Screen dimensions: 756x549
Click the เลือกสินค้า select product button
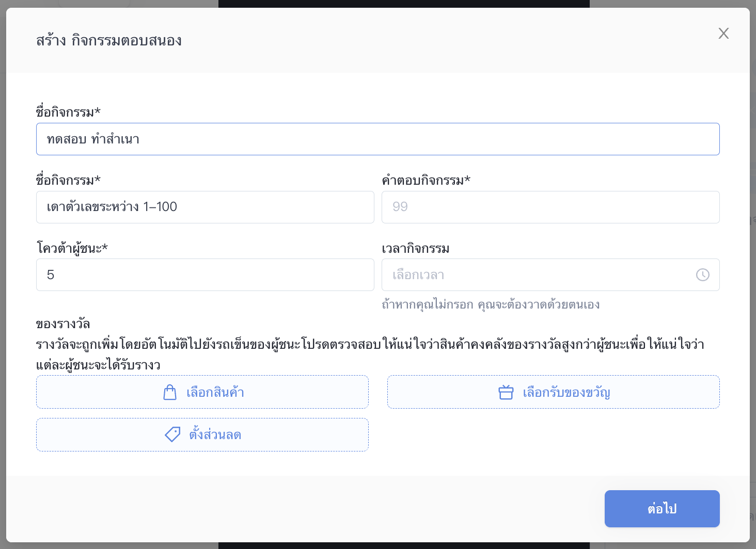tap(202, 392)
